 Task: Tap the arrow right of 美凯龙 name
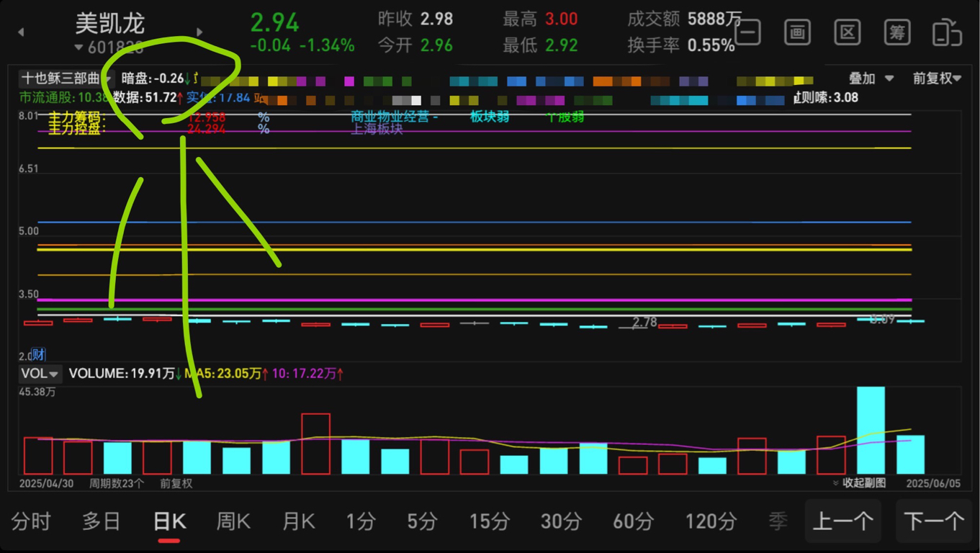[199, 32]
